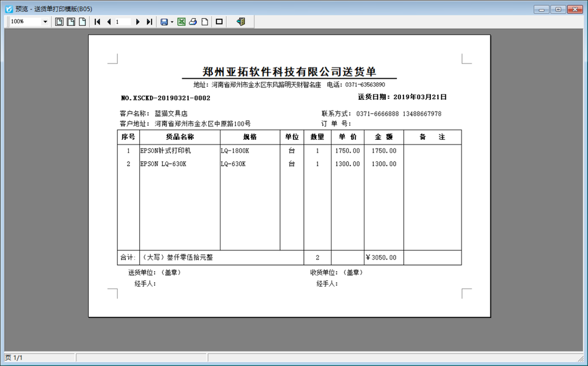This screenshot has height=366, width=588.
Task: Expand the save options dropdown arrow
Action: click(172, 22)
